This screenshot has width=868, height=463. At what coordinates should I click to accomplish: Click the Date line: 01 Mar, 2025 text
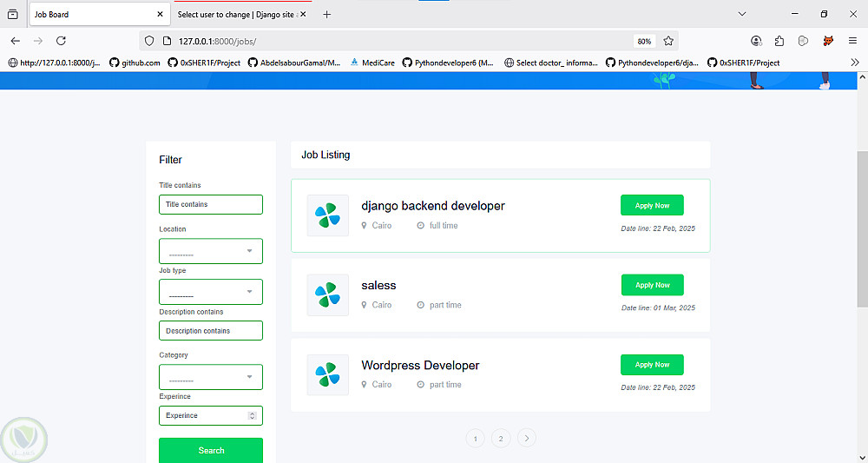(x=658, y=308)
